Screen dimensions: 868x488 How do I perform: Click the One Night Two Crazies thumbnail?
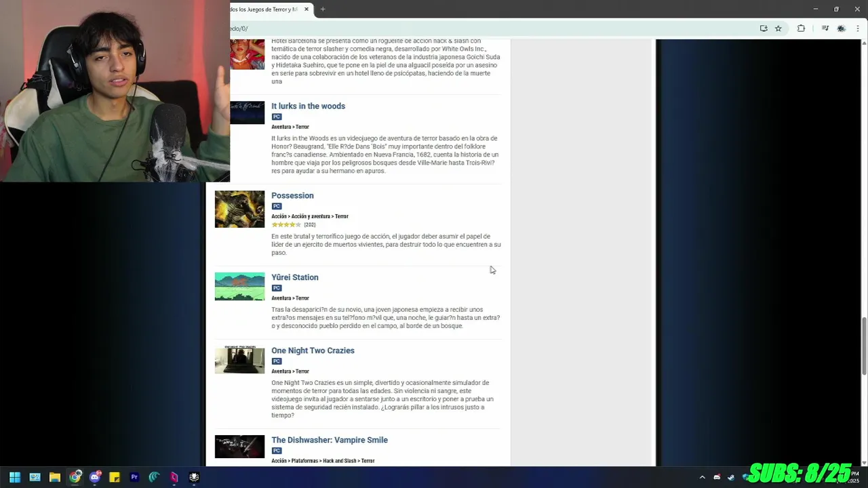(x=239, y=360)
